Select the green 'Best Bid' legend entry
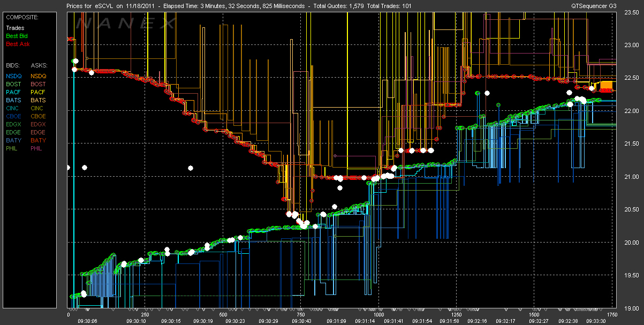This screenshot has width=644, height=325. click(x=17, y=36)
